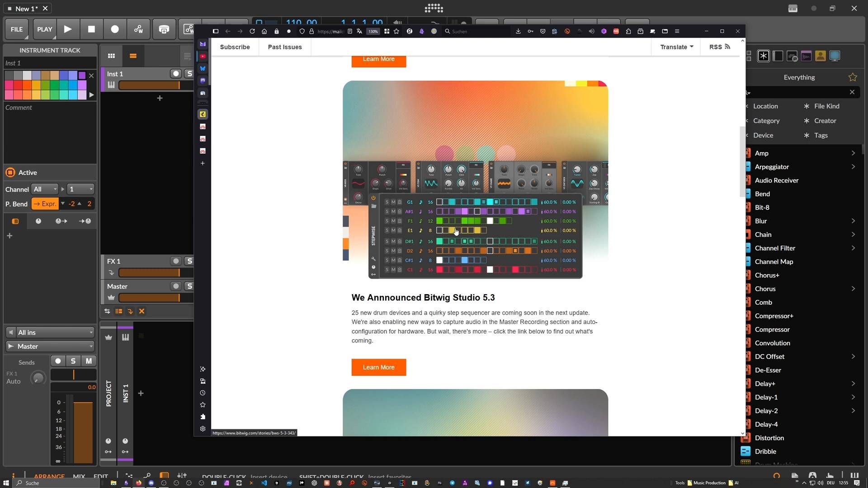Image resolution: width=868 pixels, height=488 pixels.
Task: Open the PLAY menu in Bitwig
Action: pyautogui.click(x=44, y=29)
